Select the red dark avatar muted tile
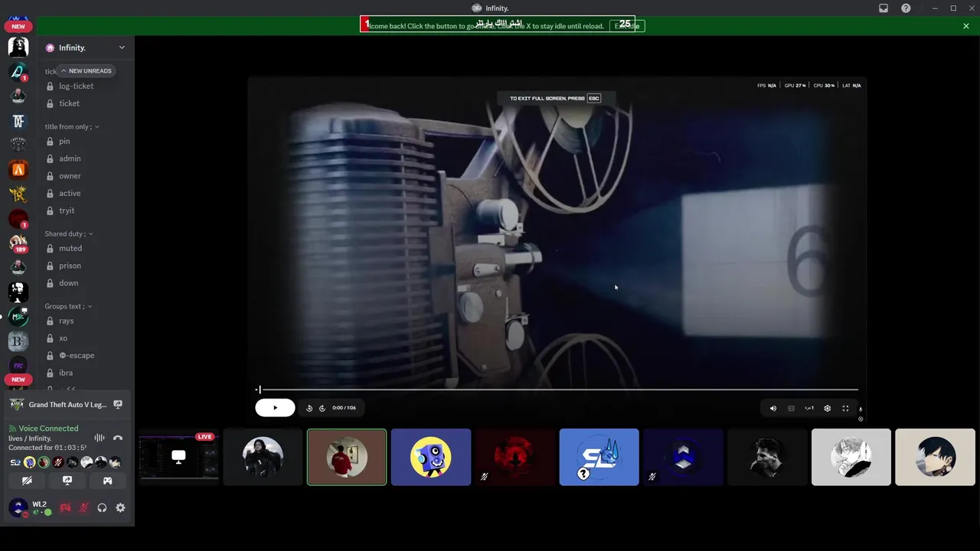The height and width of the screenshot is (551, 980). pyautogui.click(x=515, y=457)
